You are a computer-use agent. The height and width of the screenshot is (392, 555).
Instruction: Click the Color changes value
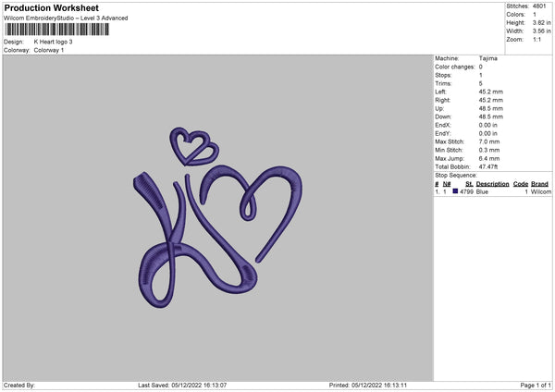(481, 67)
